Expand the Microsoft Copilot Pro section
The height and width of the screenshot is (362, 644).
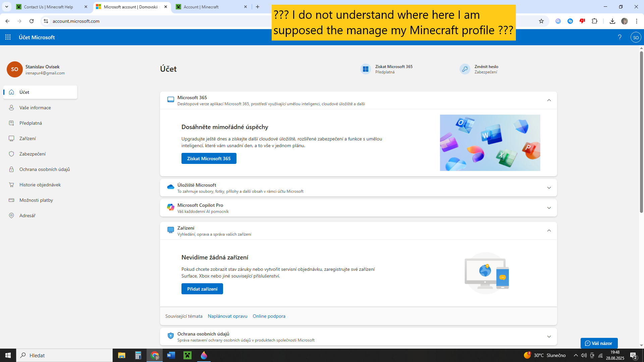click(549, 208)
